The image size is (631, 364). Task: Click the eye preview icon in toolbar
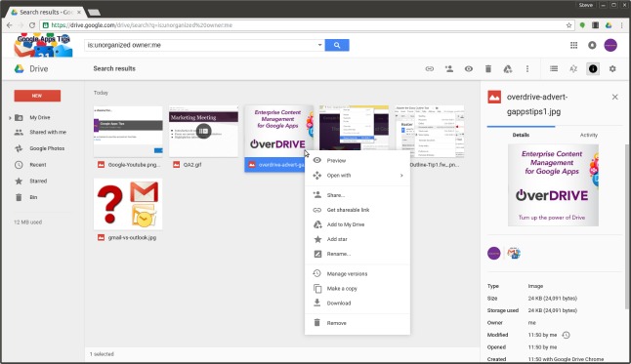click(x=469, y=68)
